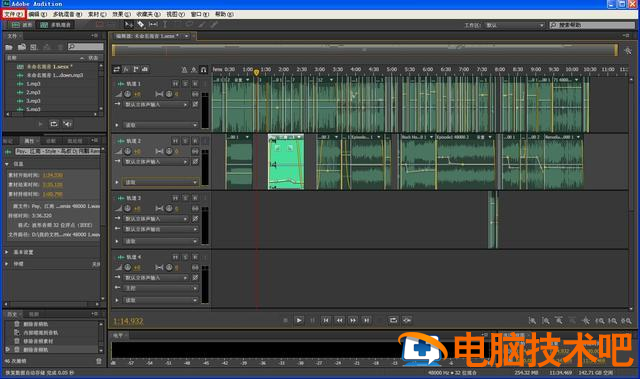Click the Files panel loop playback icon
Image resolution: width=640 pixels, height=379 pixels.
click(54, 124)
